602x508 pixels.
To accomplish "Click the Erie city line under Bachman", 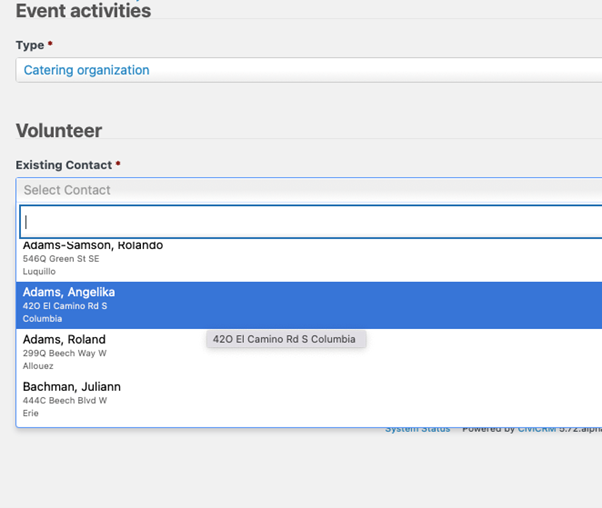I will (31, 413).
